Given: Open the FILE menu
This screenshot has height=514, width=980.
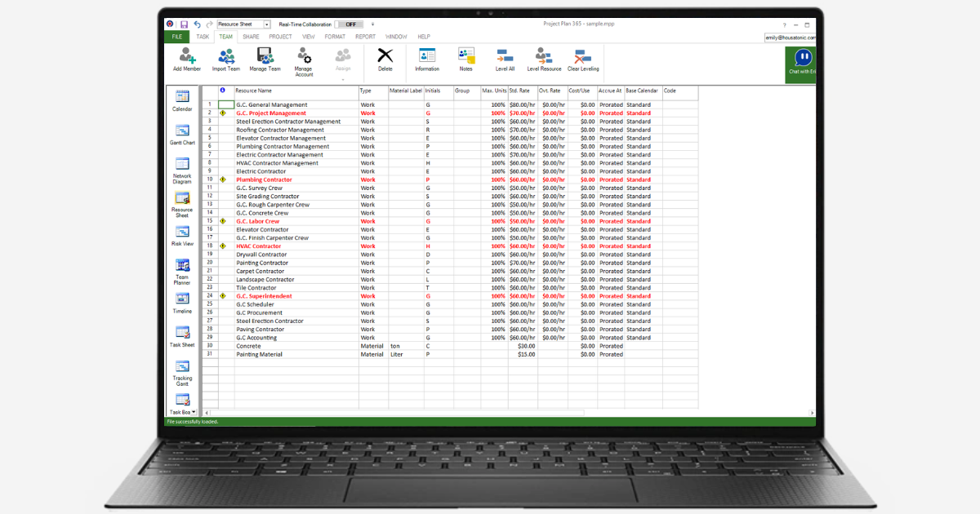Looking at the screenshot, I should [x=176, y=37].
